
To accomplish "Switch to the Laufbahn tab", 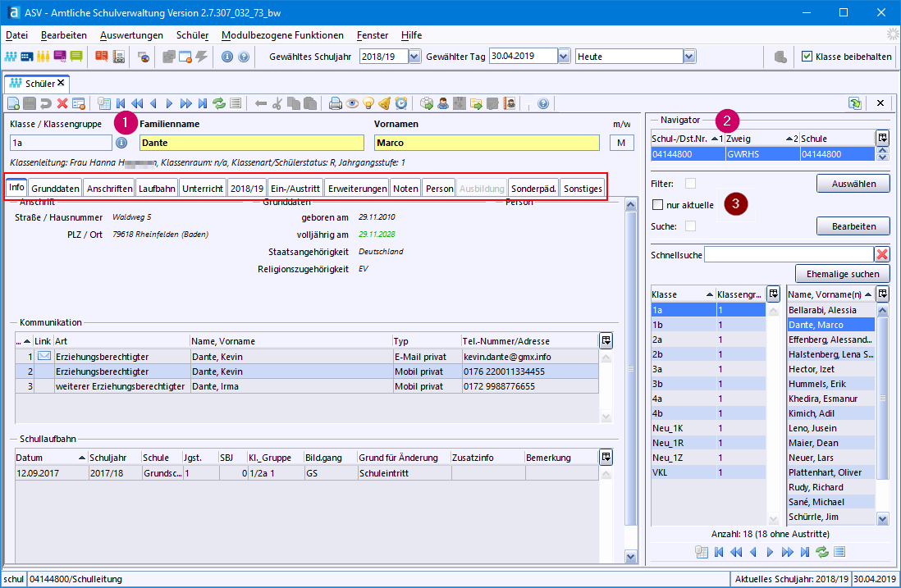I will coord(156,189).
